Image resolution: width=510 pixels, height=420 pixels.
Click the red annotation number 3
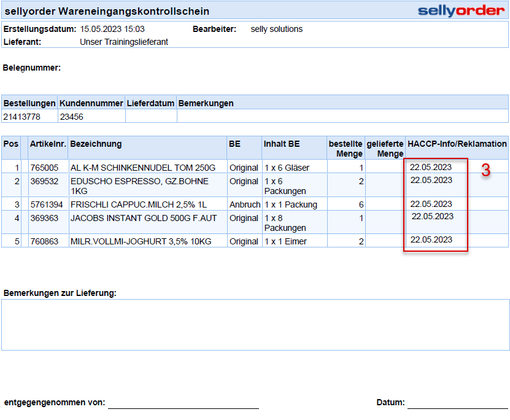pos(485,171)
